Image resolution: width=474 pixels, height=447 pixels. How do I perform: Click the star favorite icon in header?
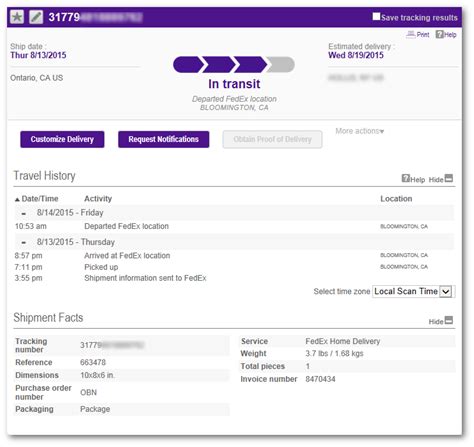17,17
